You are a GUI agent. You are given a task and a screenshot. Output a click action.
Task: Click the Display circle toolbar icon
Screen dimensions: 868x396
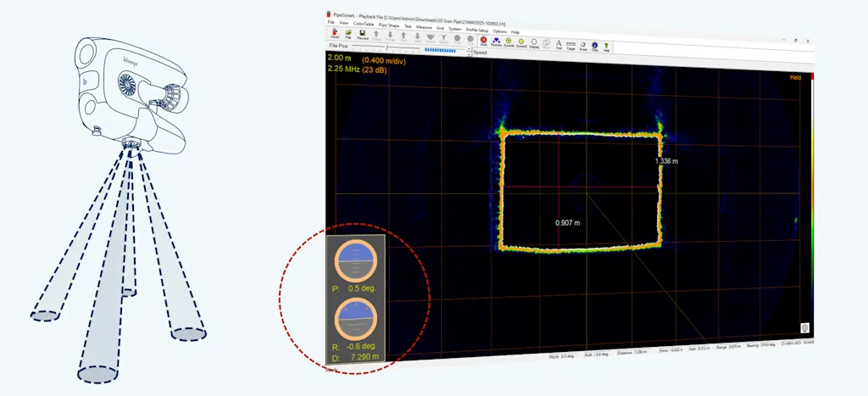pos(534,44)
